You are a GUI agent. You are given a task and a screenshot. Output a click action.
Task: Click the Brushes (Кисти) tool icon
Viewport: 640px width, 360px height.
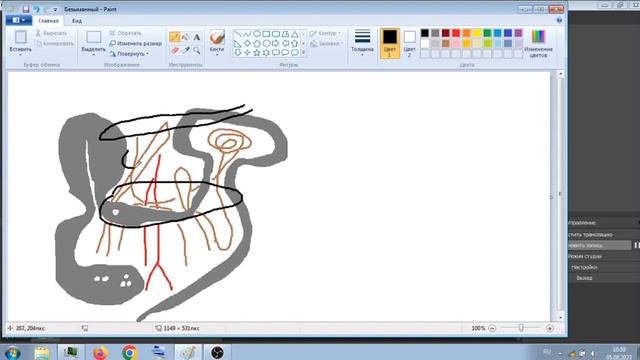pyautogui.click(x=217, y=37)
